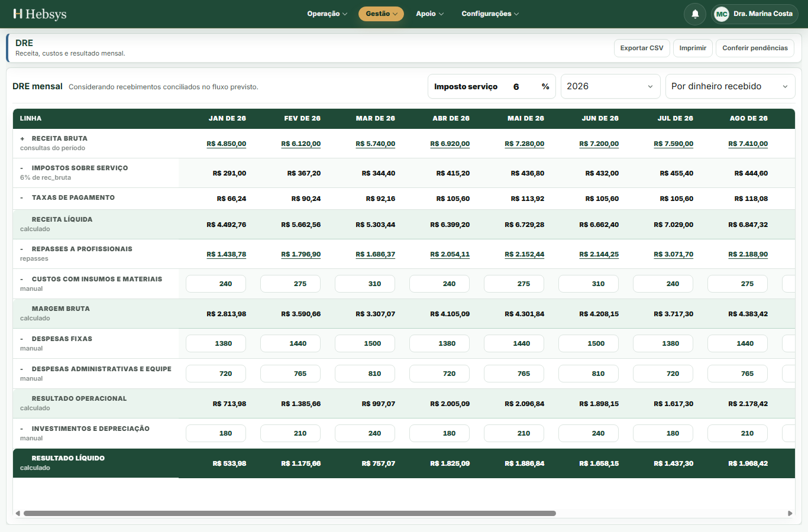Open Repasses value R$ 2.054,11

pyautogui.click(x=450, y=254)
